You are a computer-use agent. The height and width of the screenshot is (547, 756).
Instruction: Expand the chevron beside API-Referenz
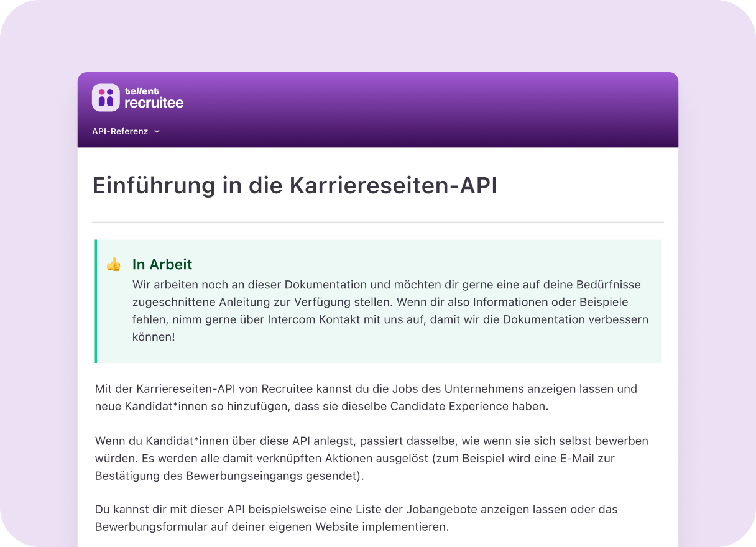point(157,132)
